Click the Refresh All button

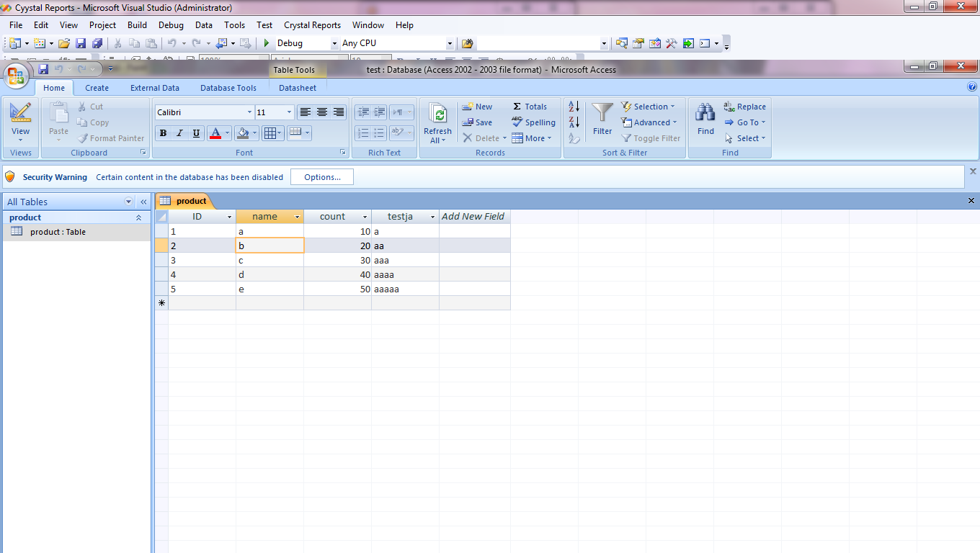tap(437, 123)
